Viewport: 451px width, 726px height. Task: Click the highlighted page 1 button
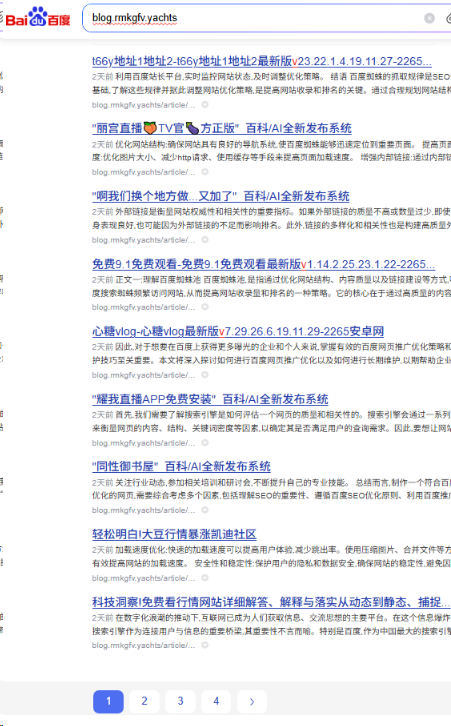(108, 701)
